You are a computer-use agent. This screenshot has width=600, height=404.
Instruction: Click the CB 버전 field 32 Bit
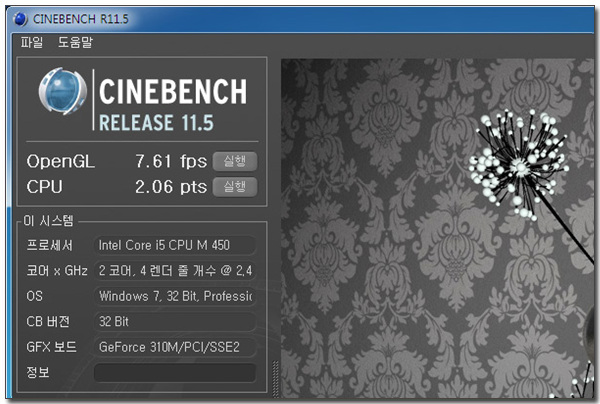(175, 321)
